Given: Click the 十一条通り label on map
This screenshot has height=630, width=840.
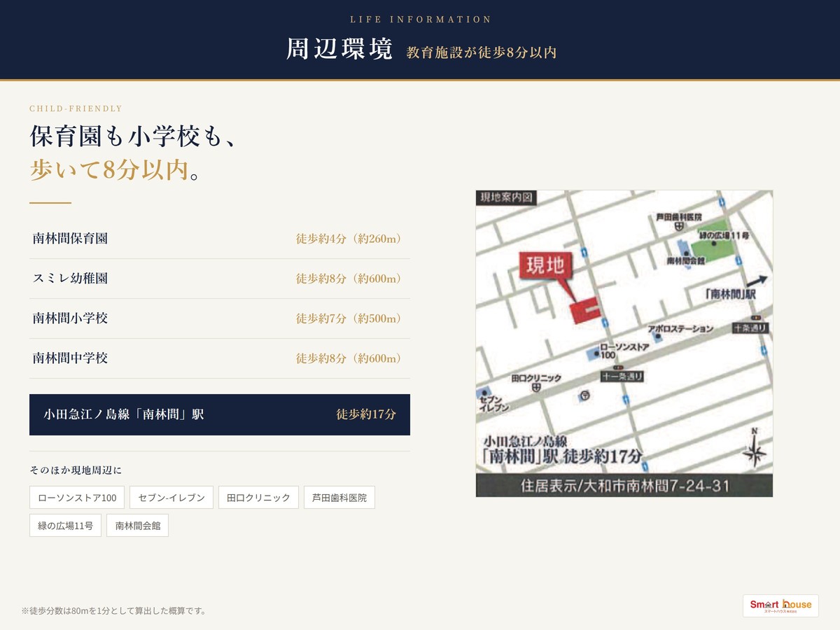Looking at the screenshot, I should click(622, 377).
